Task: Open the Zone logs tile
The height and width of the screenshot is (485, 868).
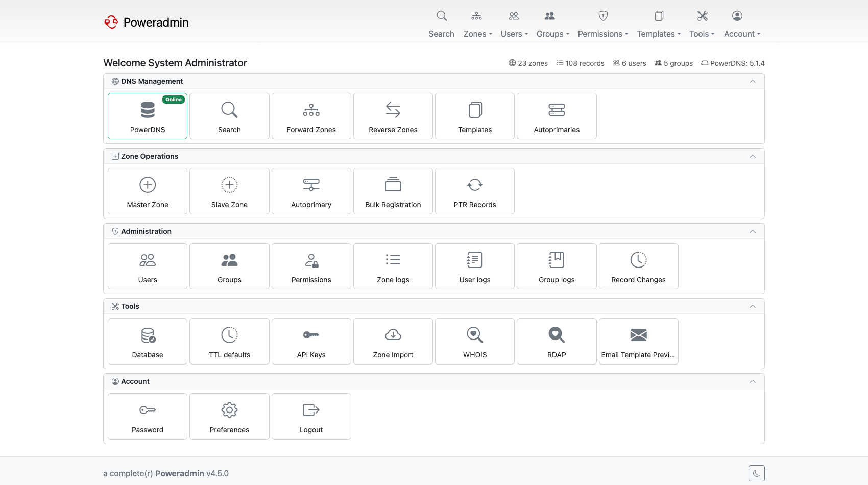Action: click(x=393, y=266)
